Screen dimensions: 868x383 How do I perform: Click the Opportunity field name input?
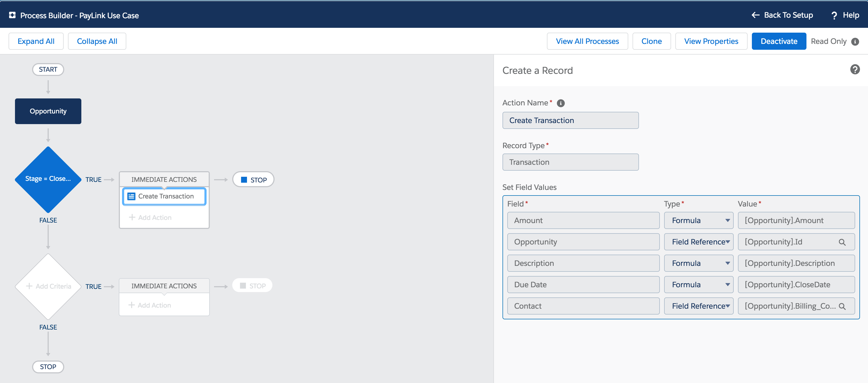click(x=583, y=242)
